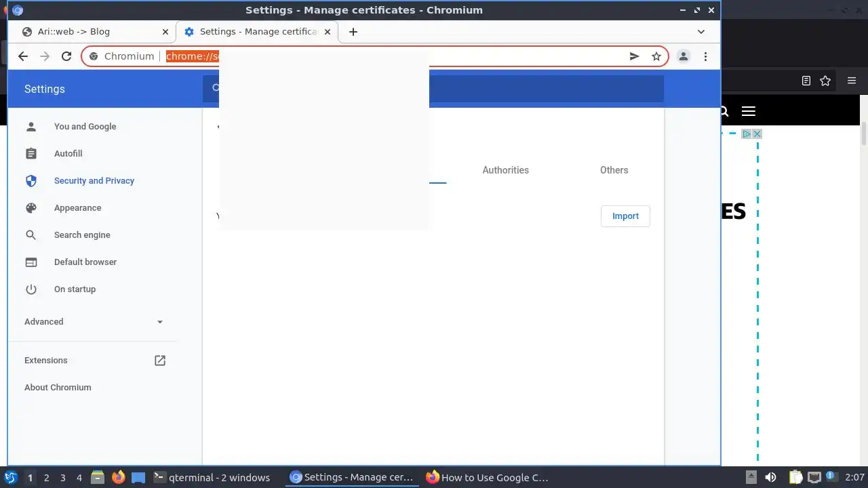Screen dimensions: 868x488
Task: Open the Search engine settings section
Action: point(82,235)
